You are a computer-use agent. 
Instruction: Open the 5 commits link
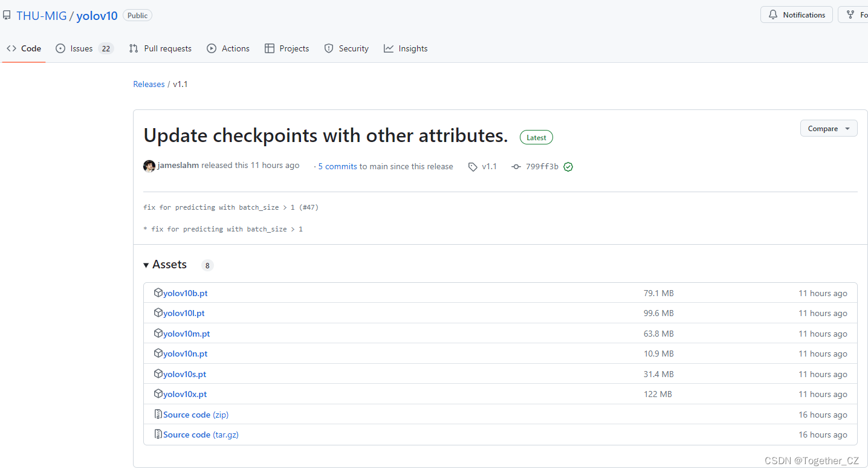pyautogui.click(x=337, y=166)
